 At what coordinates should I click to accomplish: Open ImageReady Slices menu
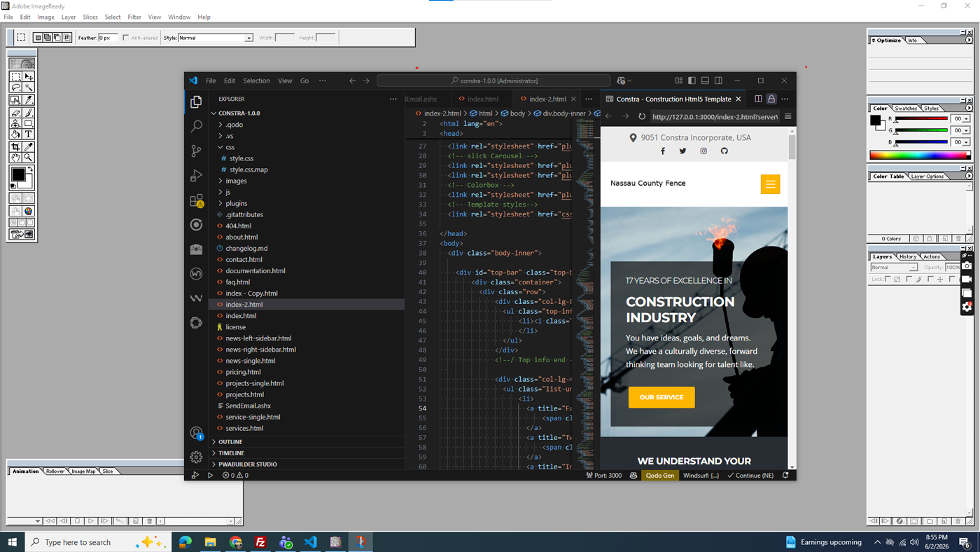pyautogui.click(x=90, y=17)
